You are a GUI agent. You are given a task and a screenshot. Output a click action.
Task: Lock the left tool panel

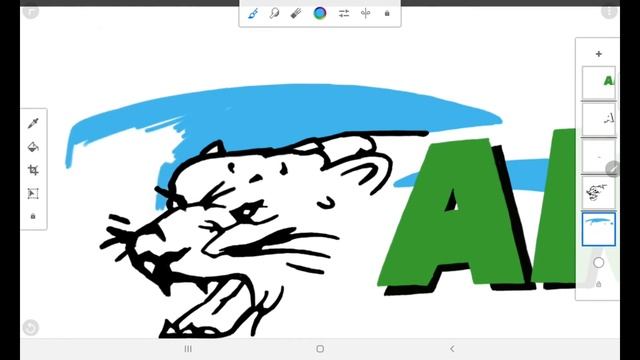[33, 216]
